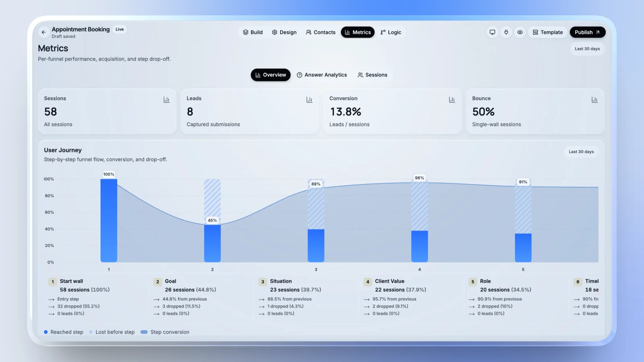Open the Build tab
This screenshot has width=644, height=362.
click(x=253, y=32)
